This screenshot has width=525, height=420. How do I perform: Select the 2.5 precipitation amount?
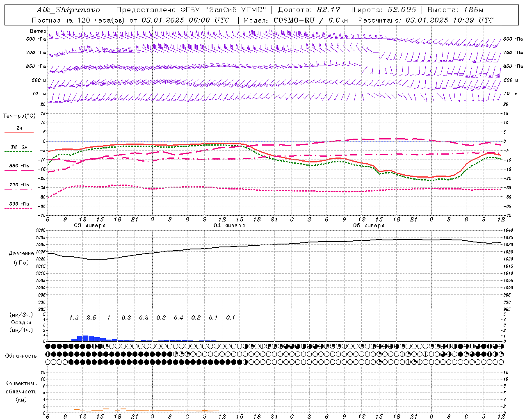(x=91, y=318)
